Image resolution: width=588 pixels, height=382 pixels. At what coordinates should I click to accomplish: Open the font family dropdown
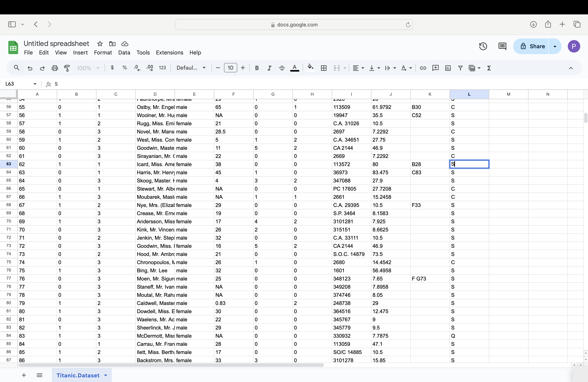pos(191,68)
